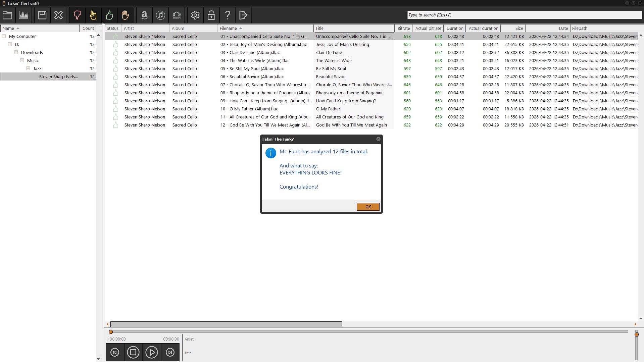Click the previous track playback button
The width and height of the screenshot is (644, 362).
115,352
